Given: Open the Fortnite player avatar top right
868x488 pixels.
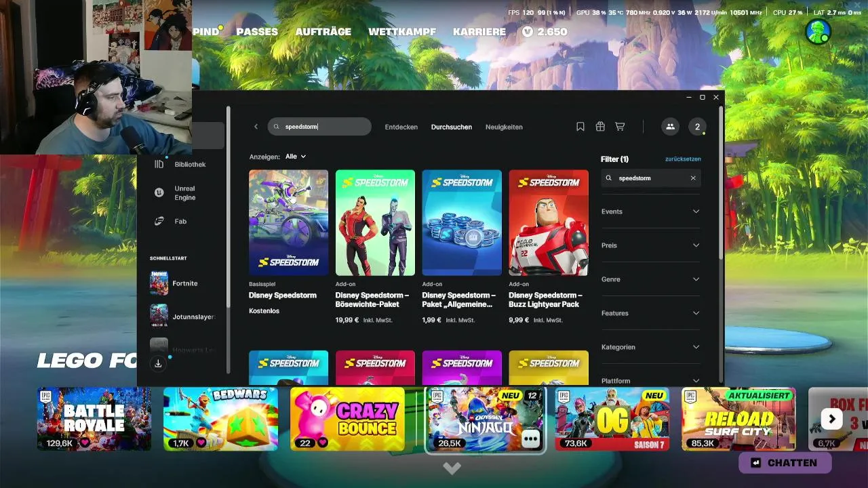Looking at the screenshot, I should (818, 32).
